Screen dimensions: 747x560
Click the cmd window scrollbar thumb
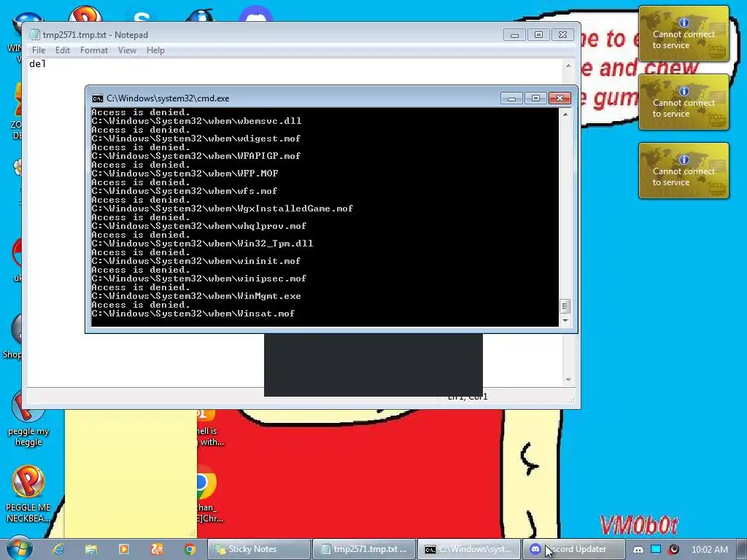(x=565, y=306)
